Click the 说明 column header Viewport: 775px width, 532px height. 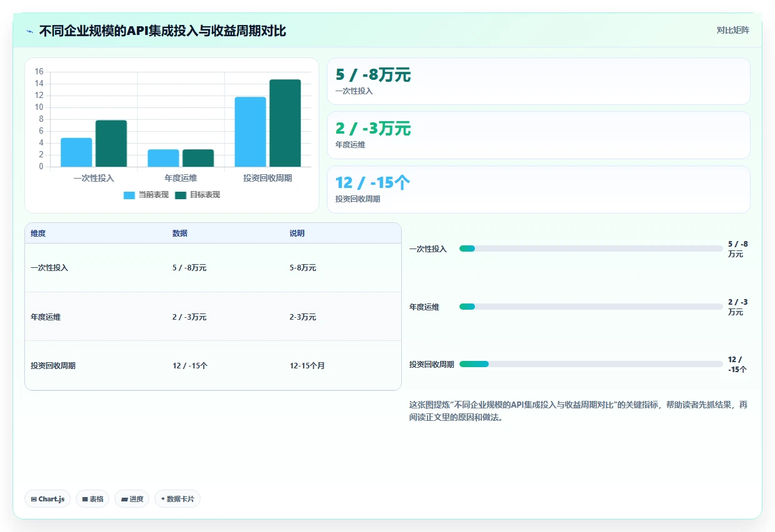click(297, 234)
